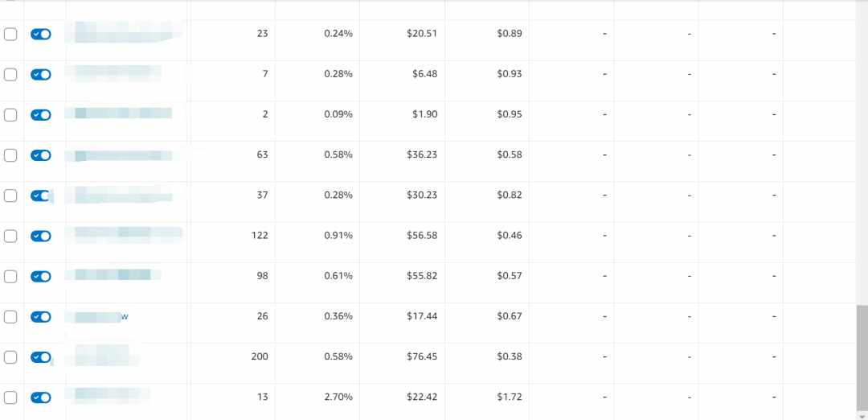Select the row showing $30.23 via its checkbox
This screenshot has height=420, width=868.
tap(10, 196)
